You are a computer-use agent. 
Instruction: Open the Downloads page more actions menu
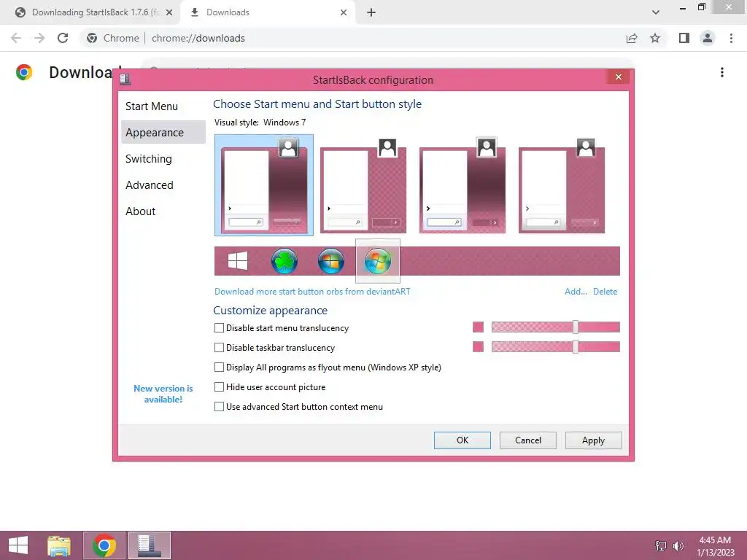(722, 72)
